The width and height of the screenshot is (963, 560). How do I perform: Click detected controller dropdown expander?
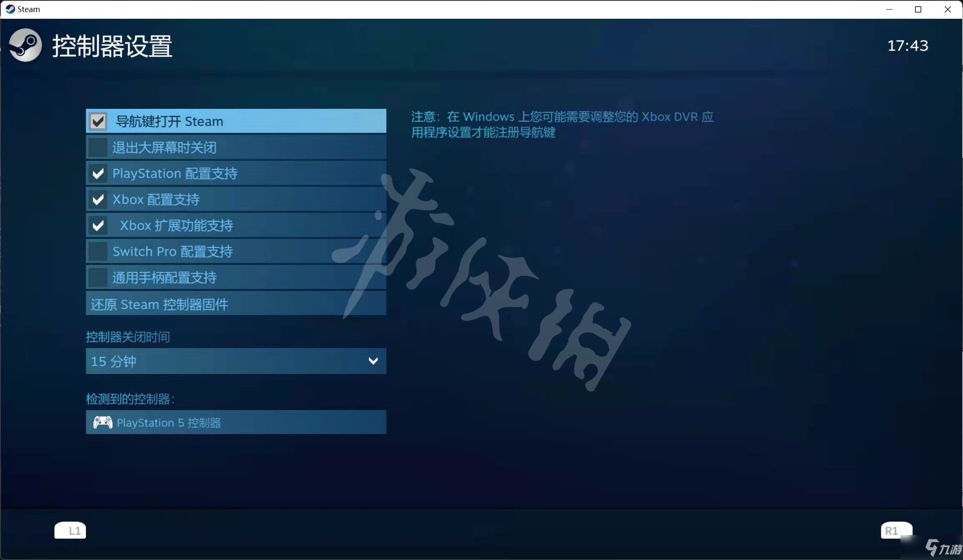pyautogui.click(x=235, y=422)
